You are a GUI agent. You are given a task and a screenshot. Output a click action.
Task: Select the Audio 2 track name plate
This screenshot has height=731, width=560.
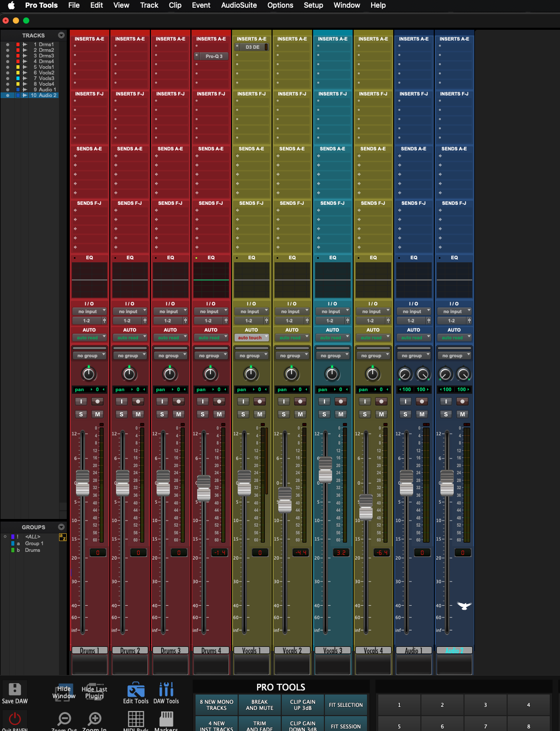454,650
